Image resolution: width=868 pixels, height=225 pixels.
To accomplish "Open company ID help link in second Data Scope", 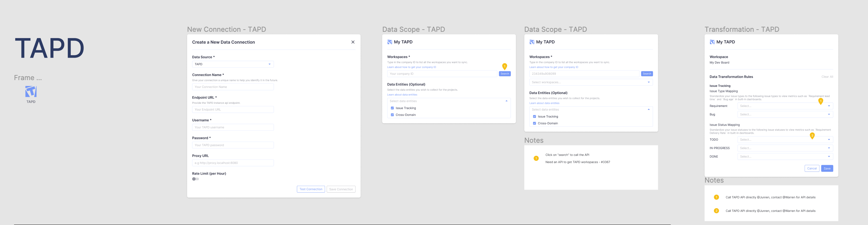I will point(554,67).
